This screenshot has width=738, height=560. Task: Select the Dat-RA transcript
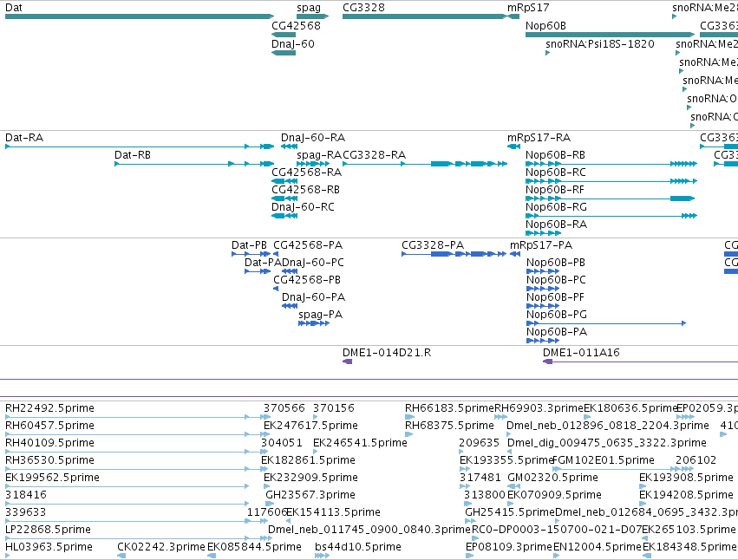point(140,147)
